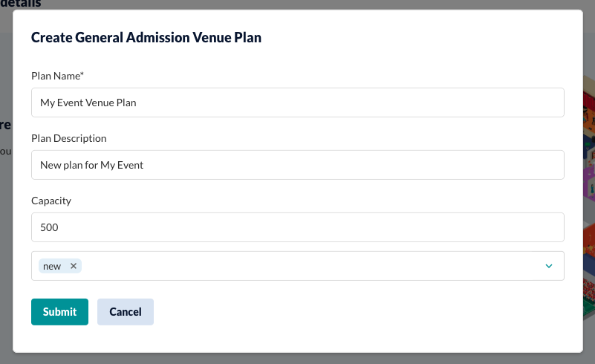Click the partially hidden "details" heading
This screenshot has width=595, height=364.
21,4
